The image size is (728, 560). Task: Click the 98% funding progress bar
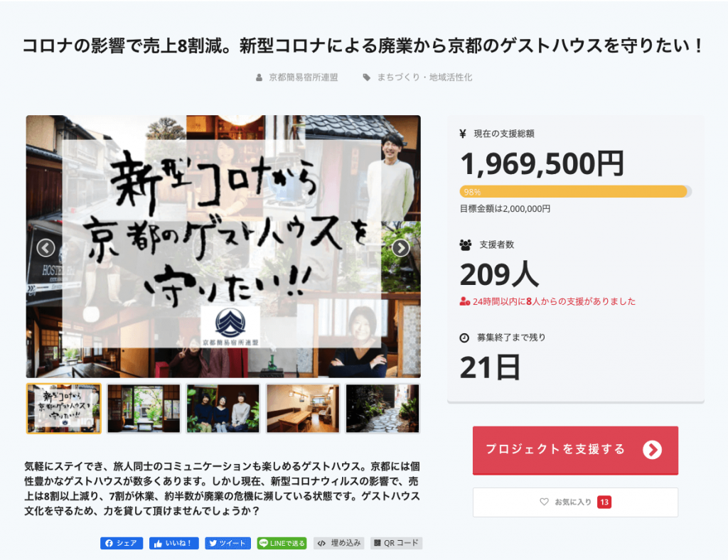point(575,192)
